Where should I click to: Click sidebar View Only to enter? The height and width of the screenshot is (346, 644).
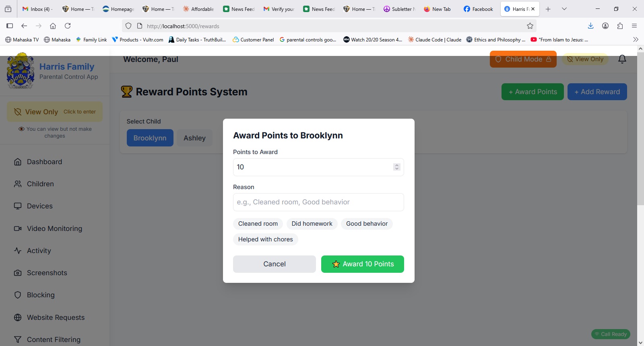click(55, 112)
